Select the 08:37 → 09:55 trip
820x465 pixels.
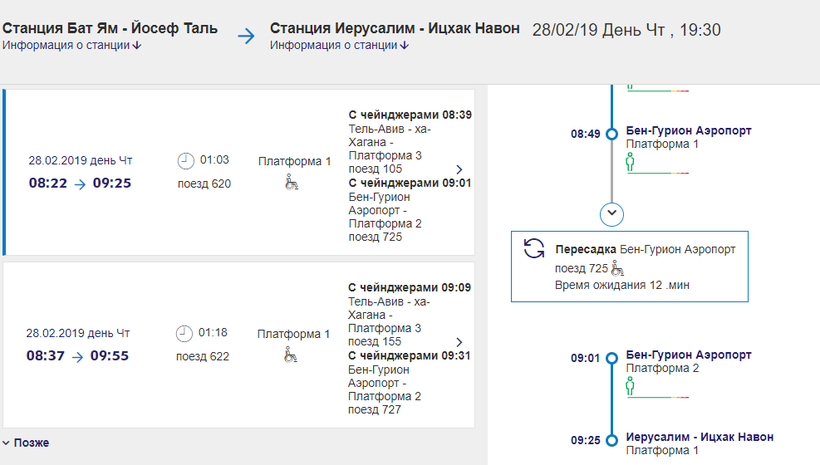click(x=78, y=355)
